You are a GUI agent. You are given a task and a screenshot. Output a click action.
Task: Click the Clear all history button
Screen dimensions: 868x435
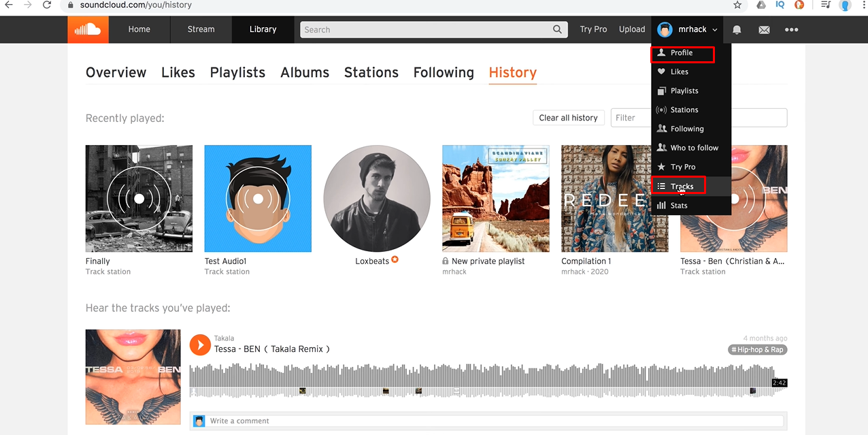(x=568, y=117)
